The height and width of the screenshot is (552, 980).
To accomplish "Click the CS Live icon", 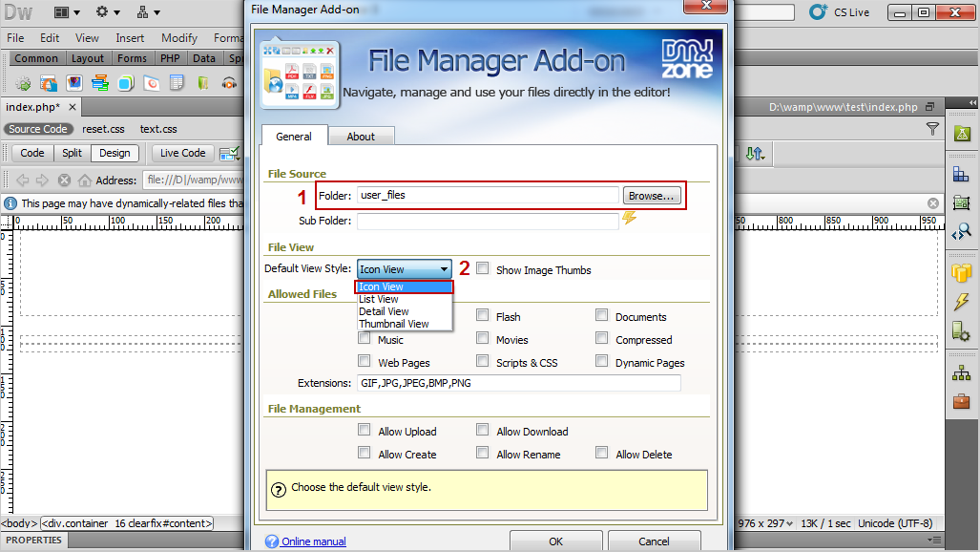I will [x=818, y=11].
